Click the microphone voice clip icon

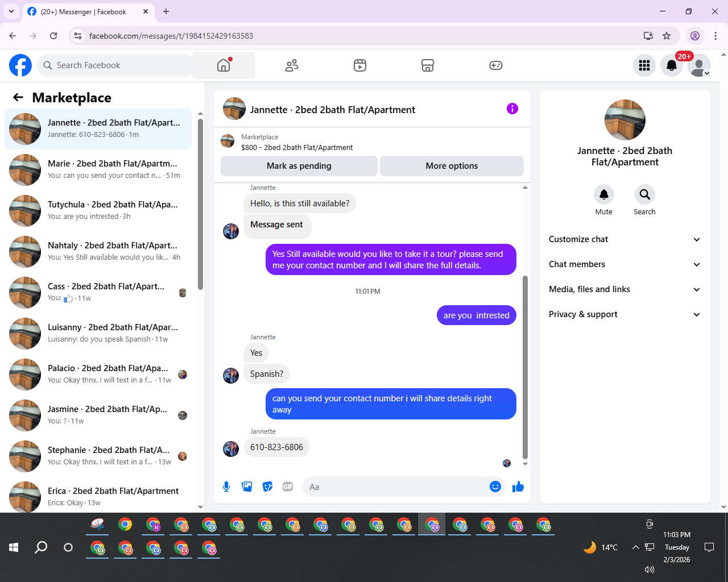[226, 487]
